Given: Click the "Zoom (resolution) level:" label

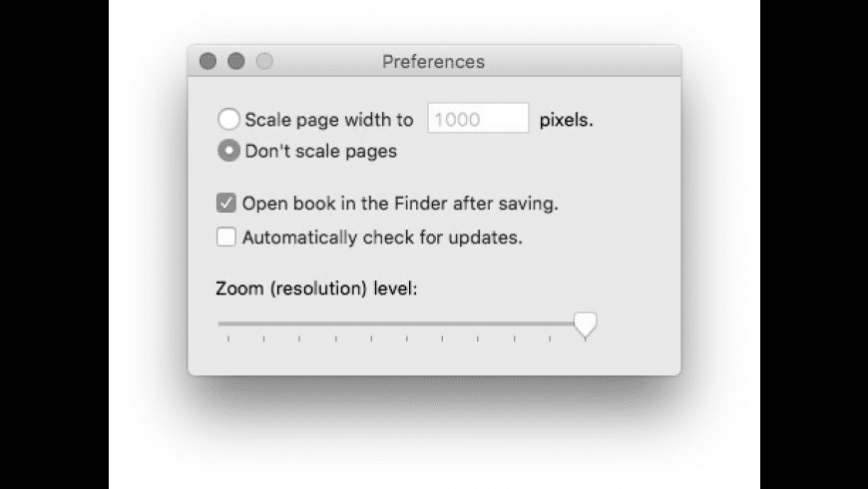Looking at the screenshot, I should coord(316,289).
